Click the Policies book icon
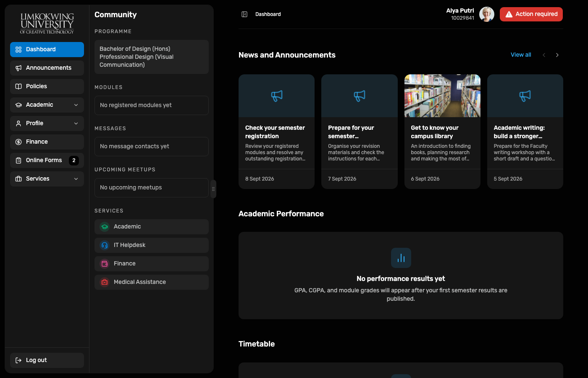 (x=18, y=87)
